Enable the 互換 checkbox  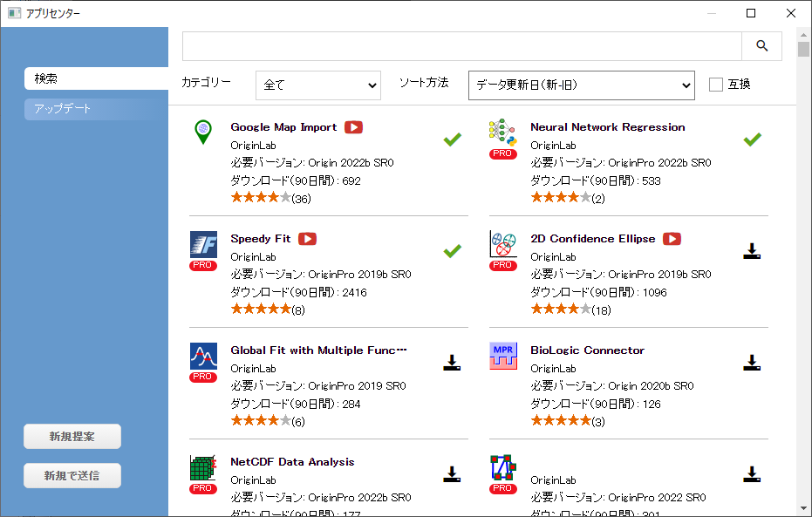coord(716,85)
